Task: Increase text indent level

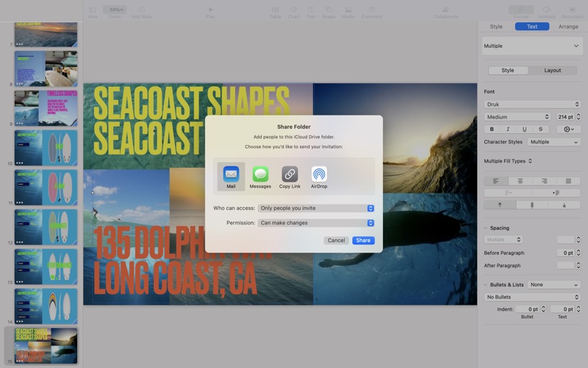Action: (x=556, y=193)
